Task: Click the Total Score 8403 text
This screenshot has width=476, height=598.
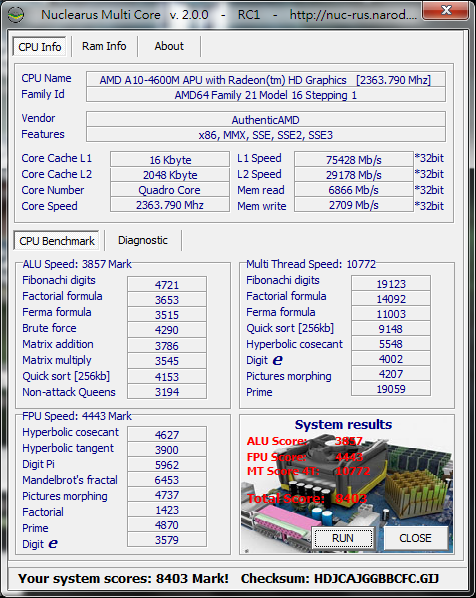Action: [307, 498]
